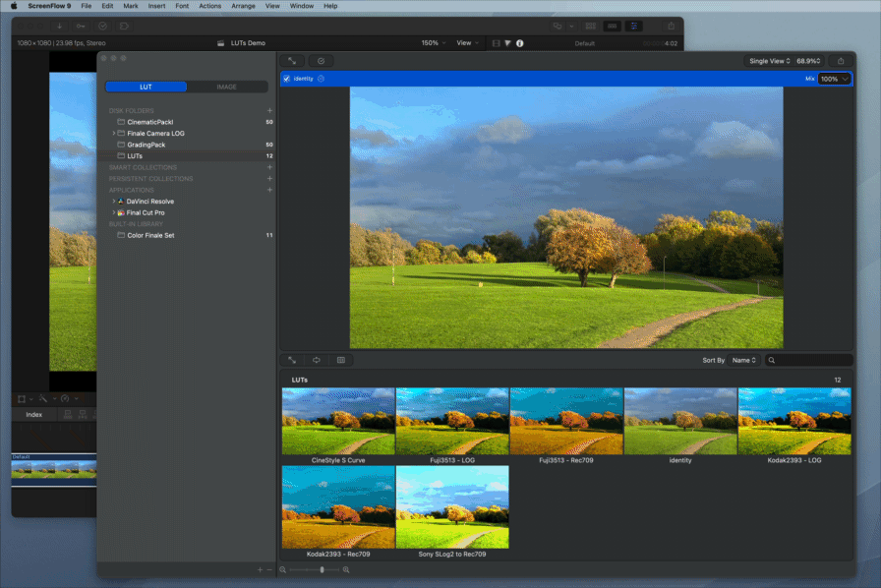
Task: Expand the DaVinci Resolve application entry
Action: click(x=113, y=202)
